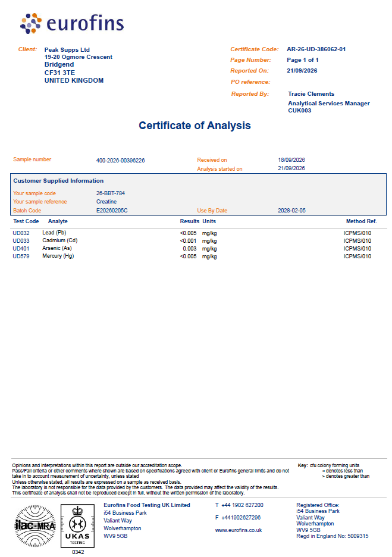
Task: Click the PO reference label
Action: click(x=250, y=82)
